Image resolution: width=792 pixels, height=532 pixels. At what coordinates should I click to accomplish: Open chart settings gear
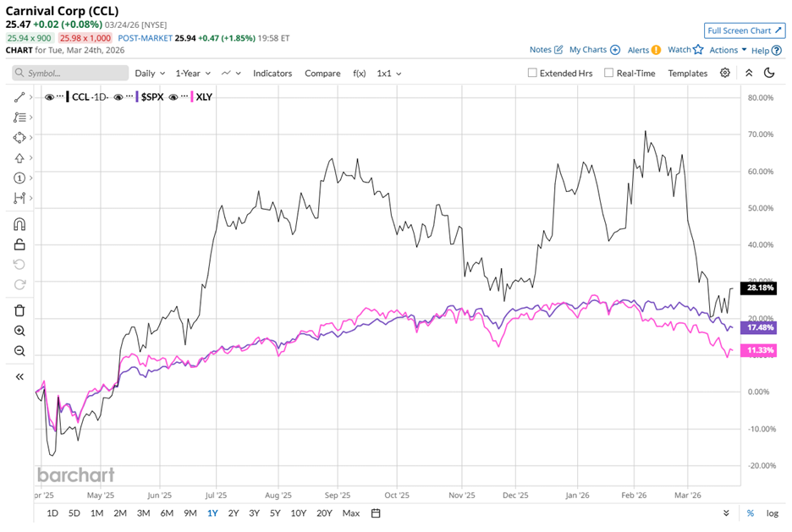pyautogui.click(x=725, y=73)
